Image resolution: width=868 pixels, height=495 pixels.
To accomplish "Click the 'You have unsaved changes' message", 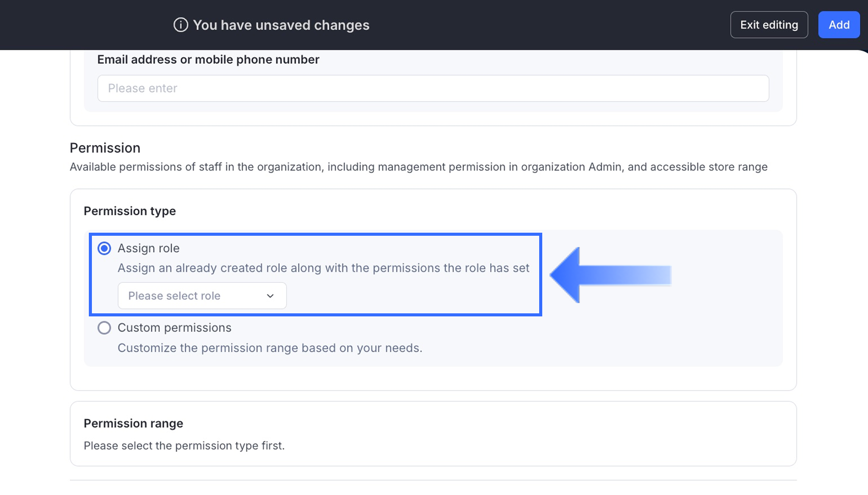I will click(281, 25).
